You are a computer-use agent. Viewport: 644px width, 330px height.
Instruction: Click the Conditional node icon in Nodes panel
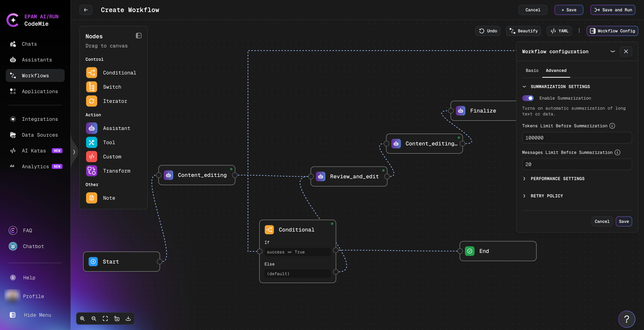[91, 73]
